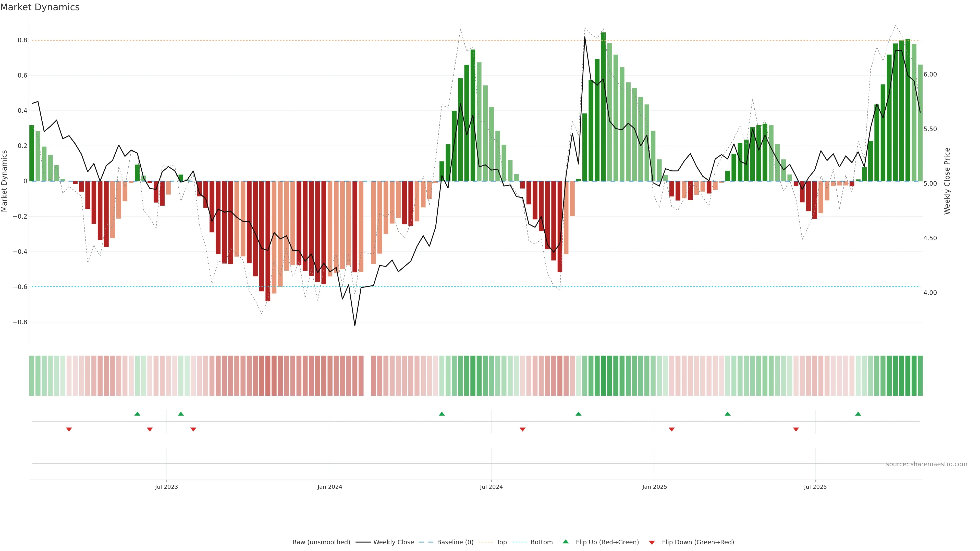Click the Flip Down marker right after Jan 2025

pyautogui.click(x=671, y=429)
